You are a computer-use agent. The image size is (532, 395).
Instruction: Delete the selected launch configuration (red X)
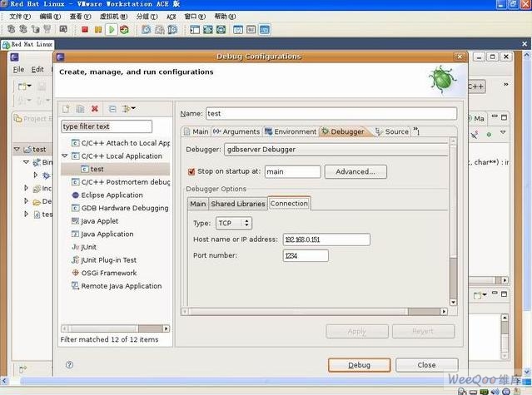[x=95, y=109]
